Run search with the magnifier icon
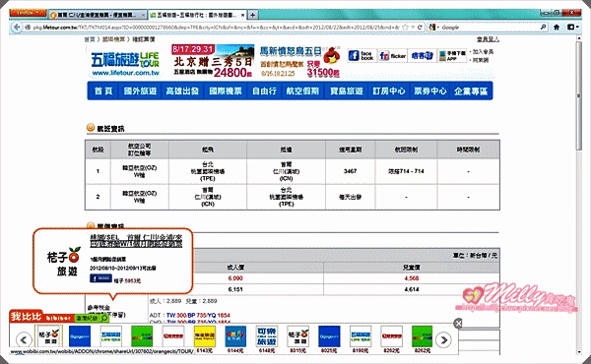This screenshot has height=364, width=591. 543,28
